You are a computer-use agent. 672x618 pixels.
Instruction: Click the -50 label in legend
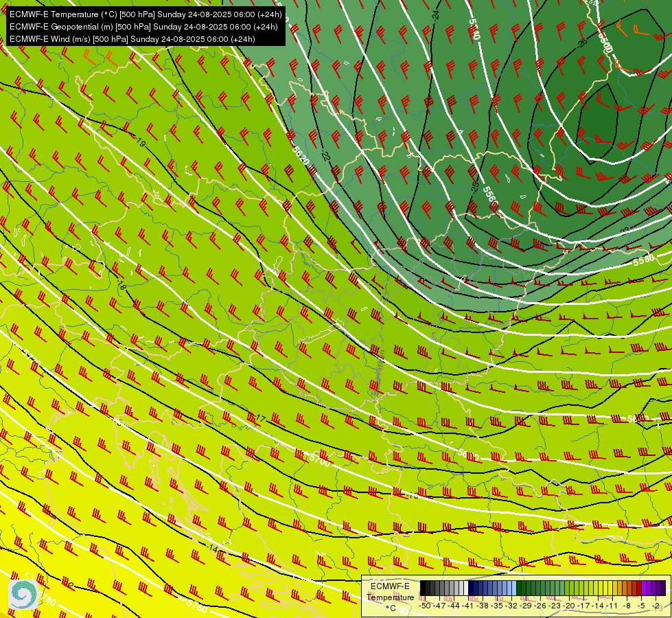[x=424, y=606]
